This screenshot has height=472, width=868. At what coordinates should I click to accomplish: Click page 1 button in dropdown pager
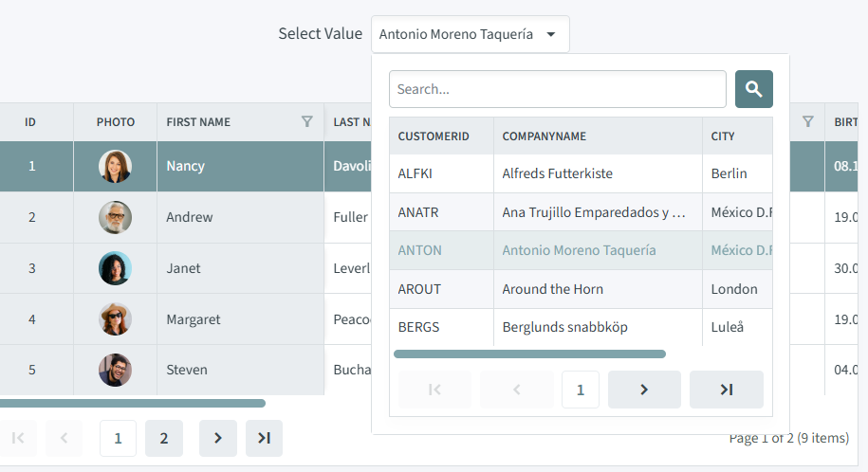pos(580,390)
